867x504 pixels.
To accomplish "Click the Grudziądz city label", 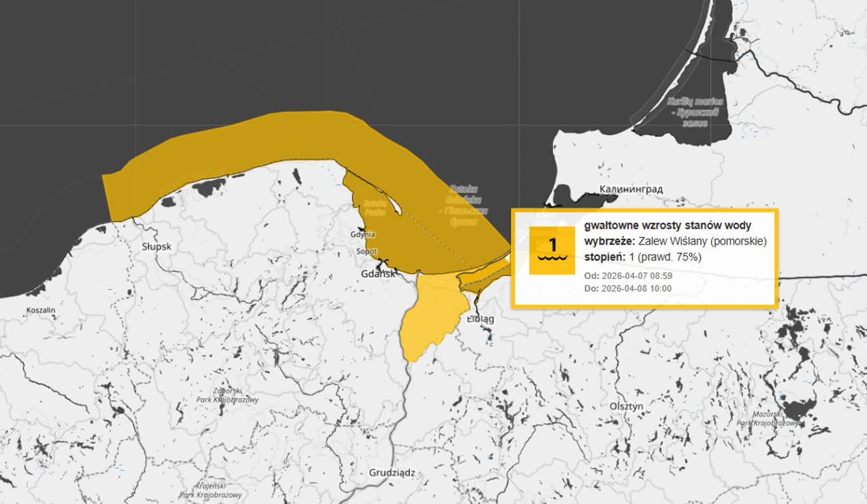I will pos(392,473).
